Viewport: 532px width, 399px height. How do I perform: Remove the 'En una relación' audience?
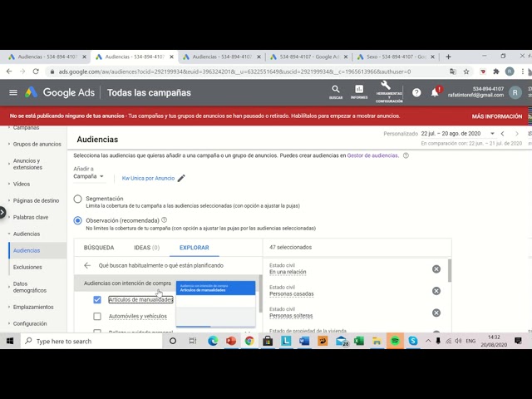(436, 269)
